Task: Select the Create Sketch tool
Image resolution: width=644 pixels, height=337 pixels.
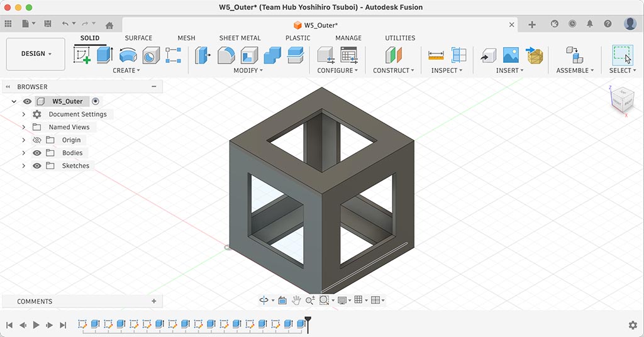Action: point(82,55)
